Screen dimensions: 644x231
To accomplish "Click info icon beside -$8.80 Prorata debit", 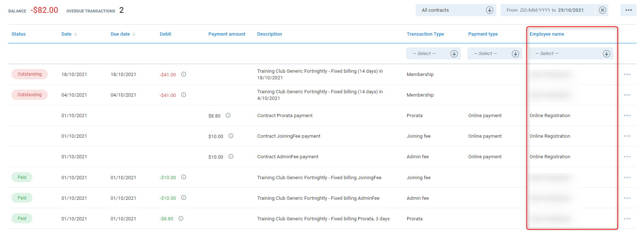I will (x=181, y=219).
